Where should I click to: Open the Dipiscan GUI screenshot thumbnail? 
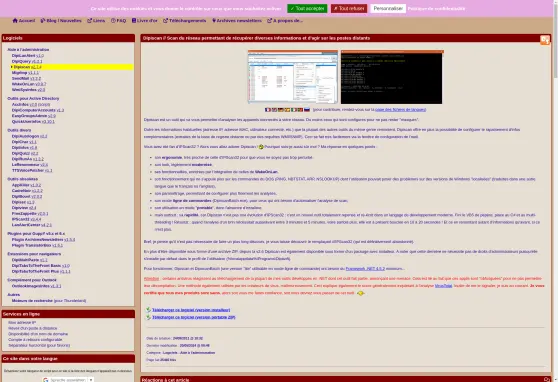coord(293,77)
